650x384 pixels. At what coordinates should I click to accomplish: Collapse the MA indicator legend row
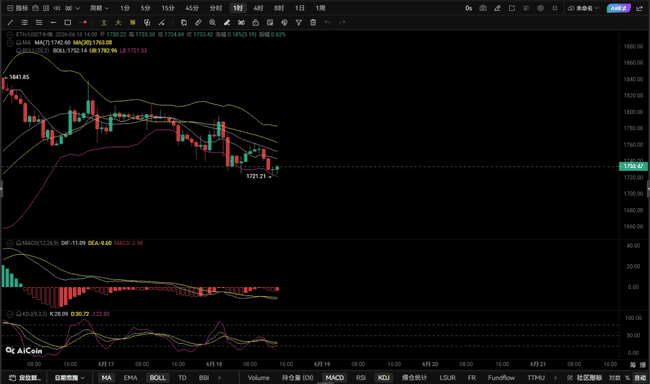(10, 42)
